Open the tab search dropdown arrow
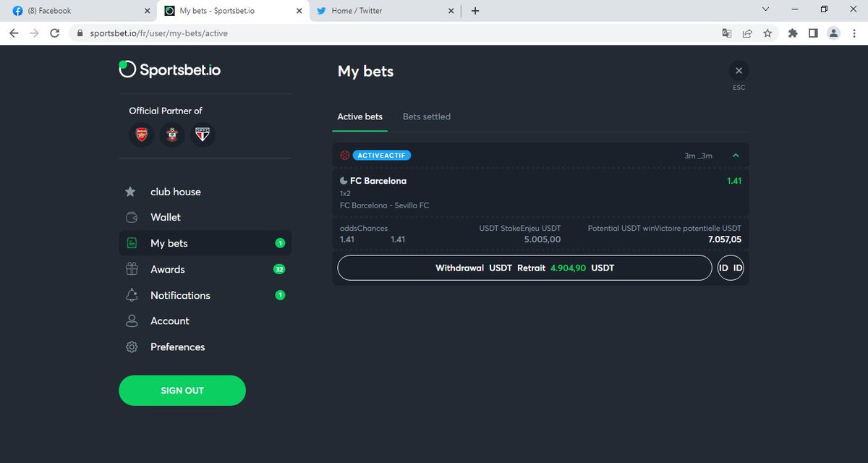This screenshot has height=463, width=868. (765, 9)
